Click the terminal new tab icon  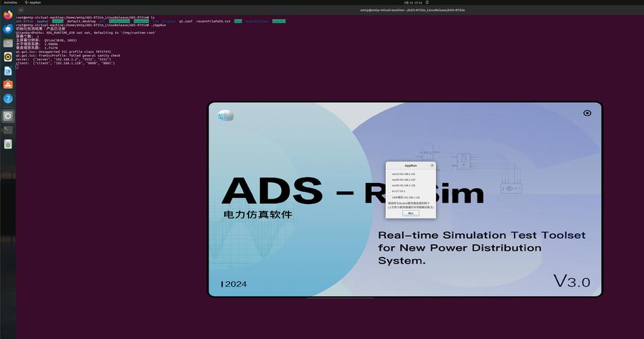[x=21, y=10]
